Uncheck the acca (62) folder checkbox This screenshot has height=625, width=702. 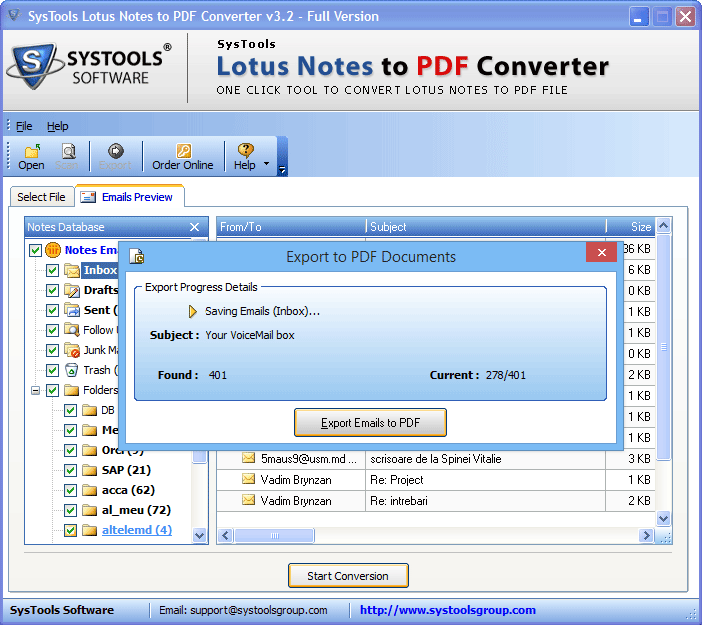coord(70,490)
